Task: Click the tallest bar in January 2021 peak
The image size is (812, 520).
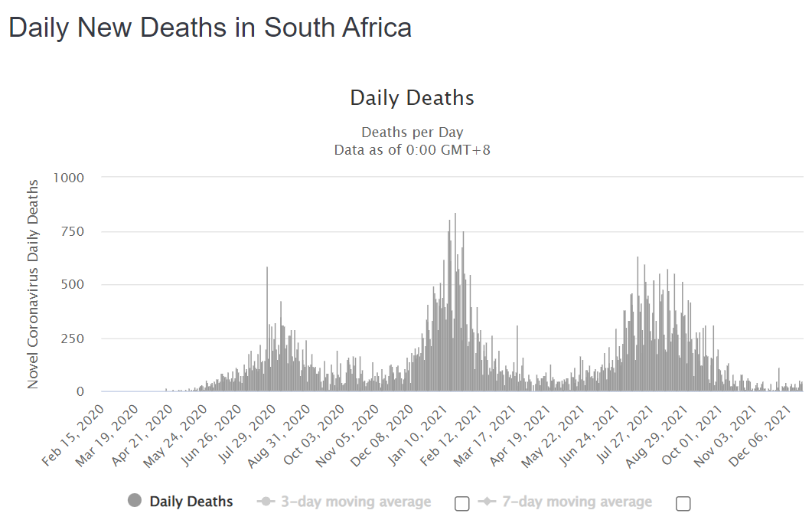Action: [x=455, y=302]
